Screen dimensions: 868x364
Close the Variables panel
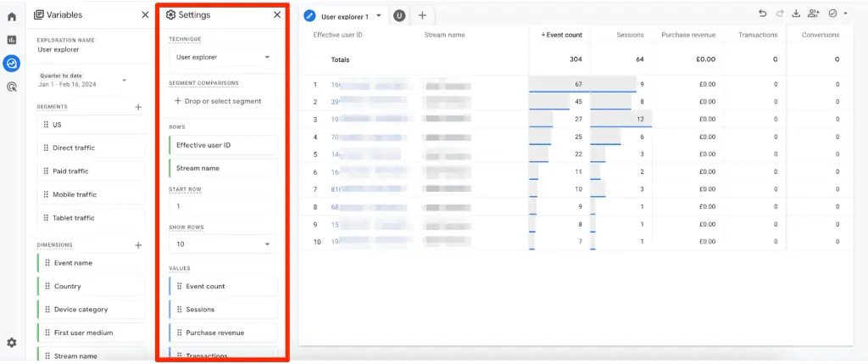(x=145, y=15)
